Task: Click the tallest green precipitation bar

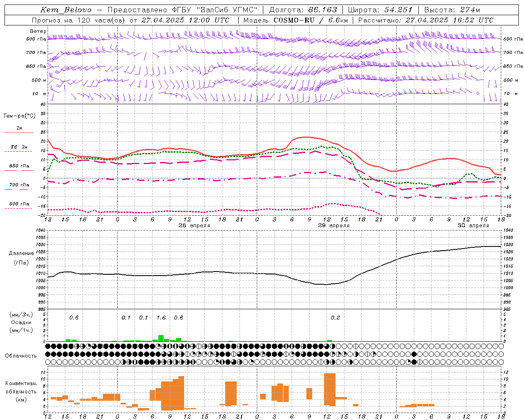Action: pos(161,338)
